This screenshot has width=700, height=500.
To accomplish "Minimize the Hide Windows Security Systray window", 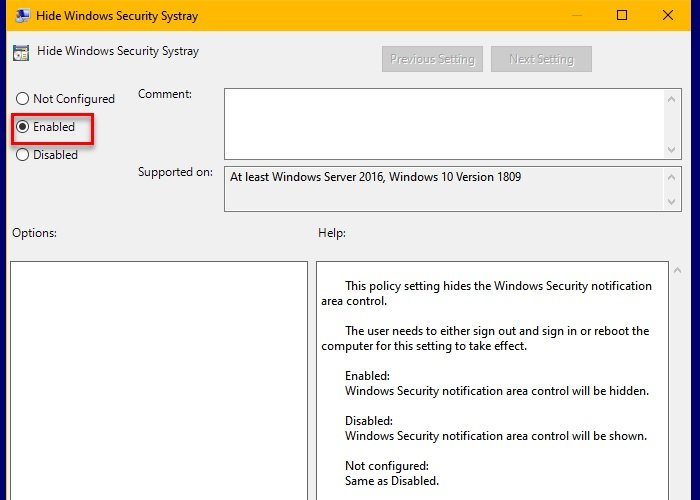I will pos(575,16).
